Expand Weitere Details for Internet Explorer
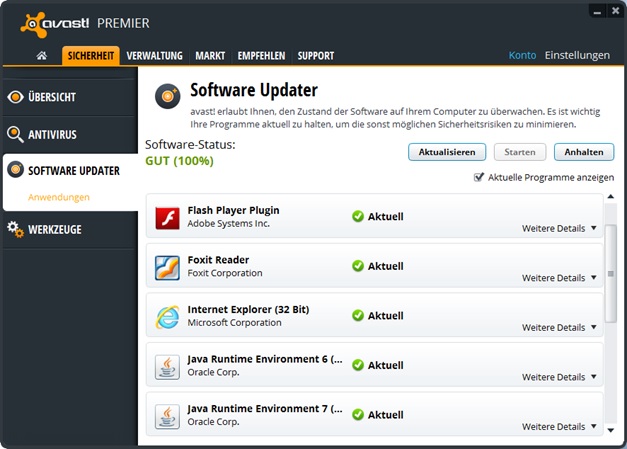The image size is (627, 449). click(x=559, y=327)
